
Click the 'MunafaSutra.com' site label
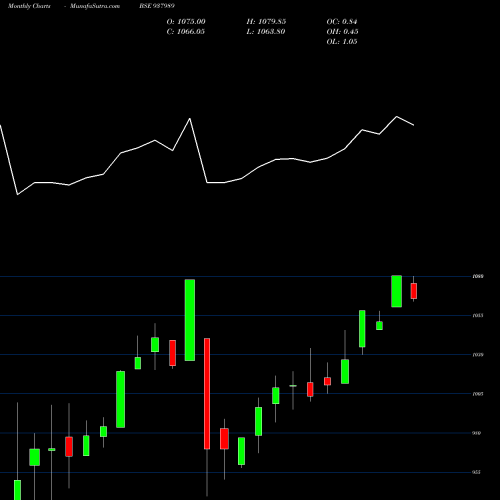pyautogui.click(x=95, y=6)
